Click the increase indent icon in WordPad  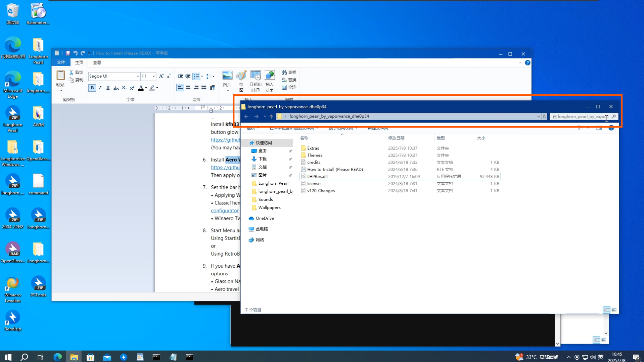point(188,76)
